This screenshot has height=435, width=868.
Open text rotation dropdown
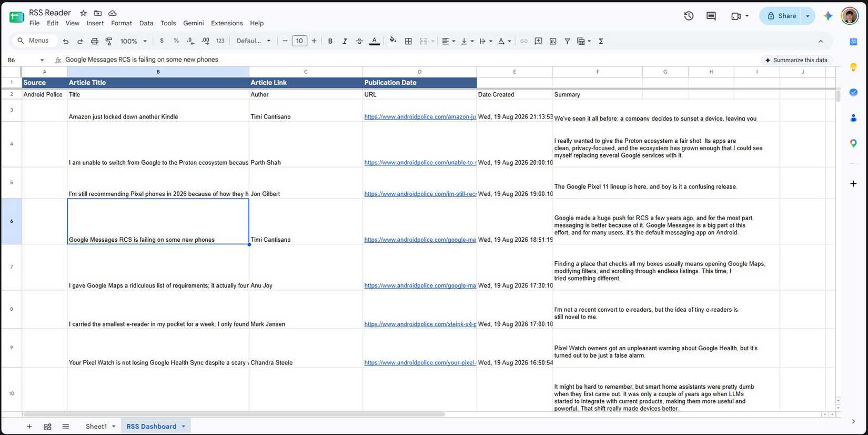coord(504,41)
